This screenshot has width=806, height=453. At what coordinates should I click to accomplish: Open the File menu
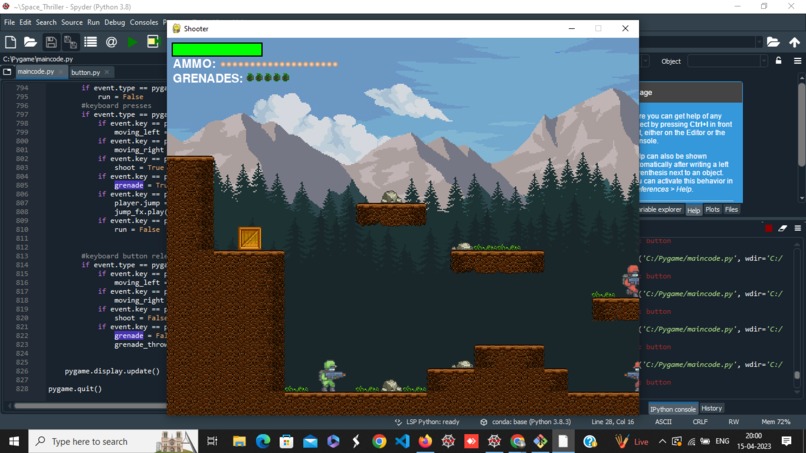click(9, 23)
